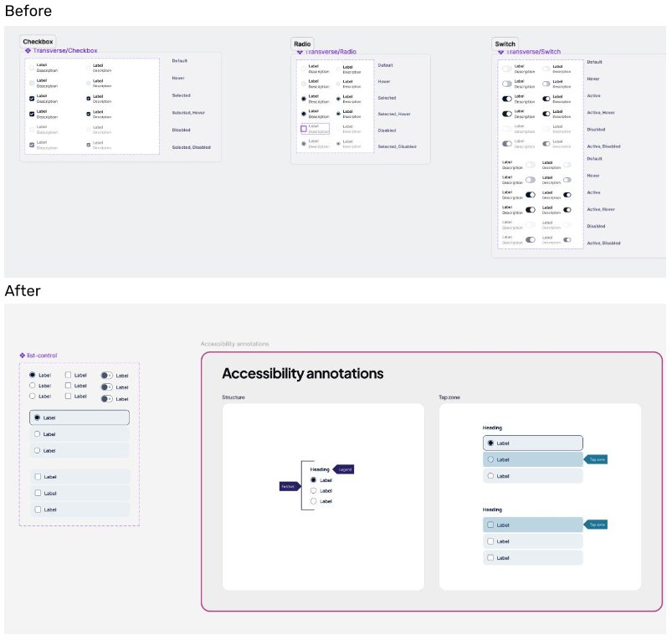
Task: Click the Checkbox frame label
Action: 38,41
